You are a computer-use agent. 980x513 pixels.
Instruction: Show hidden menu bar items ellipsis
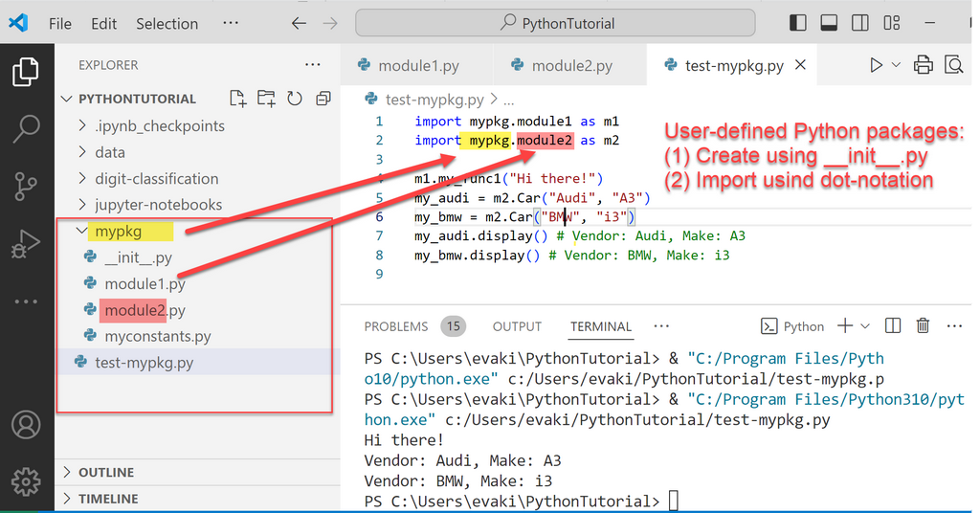click(x=231, y=23)
